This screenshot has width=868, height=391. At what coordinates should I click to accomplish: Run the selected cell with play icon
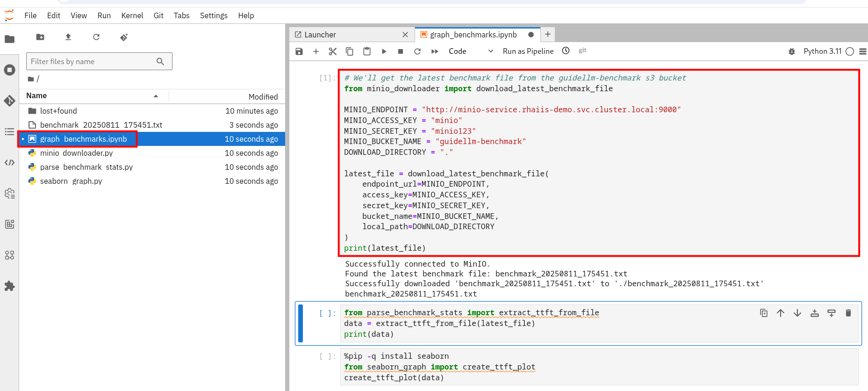384,51
